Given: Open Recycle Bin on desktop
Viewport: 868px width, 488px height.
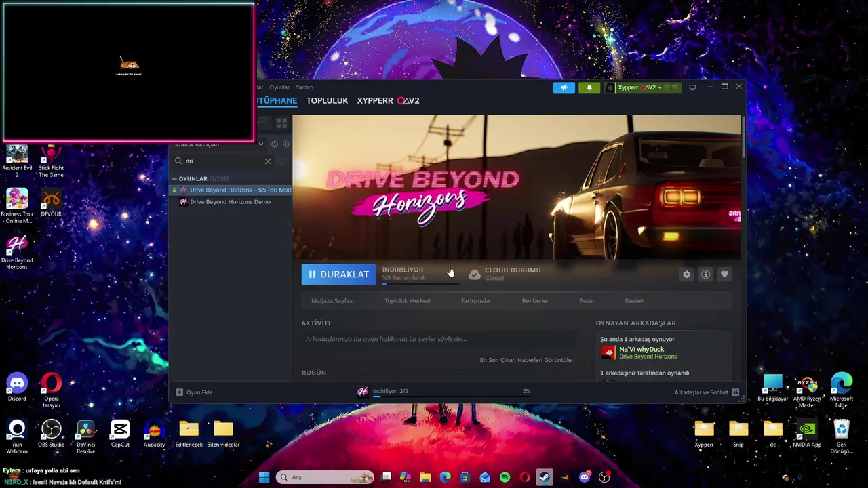Looking at the screenshot, I should coord(842,437).
